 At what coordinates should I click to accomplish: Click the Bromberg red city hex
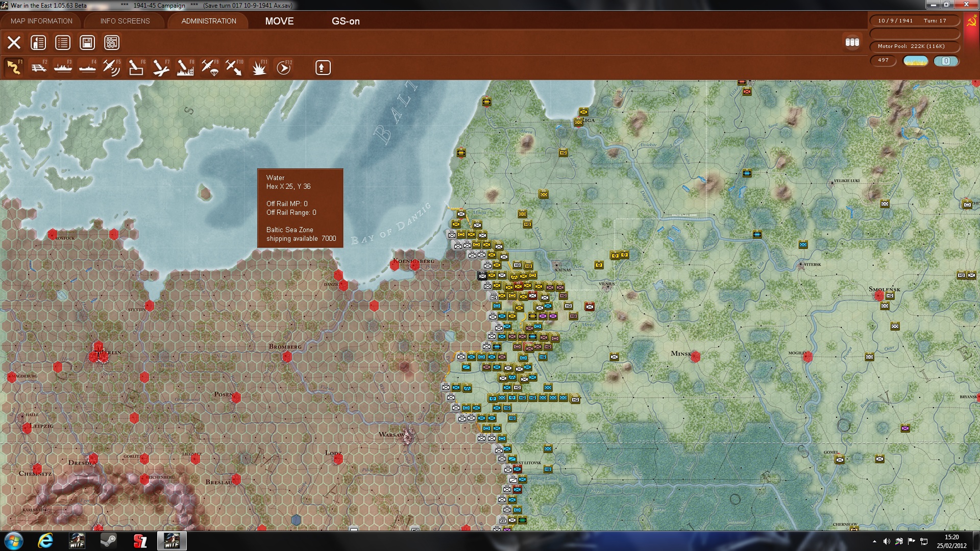(x=287, y=357)
